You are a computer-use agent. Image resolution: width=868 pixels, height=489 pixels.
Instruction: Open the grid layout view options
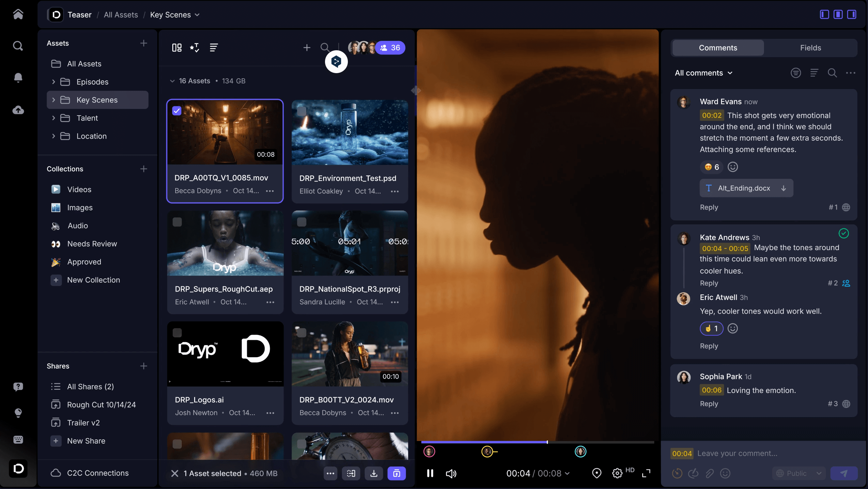[x=177, y=48]
